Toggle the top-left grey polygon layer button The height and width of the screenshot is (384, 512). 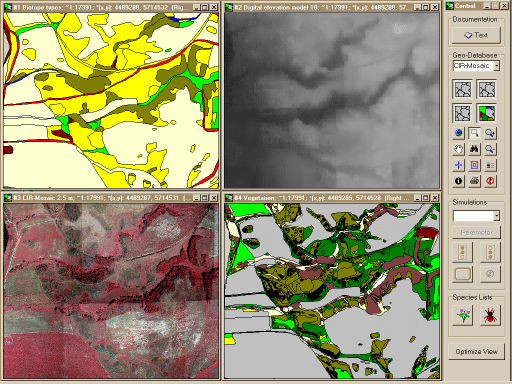(x=463, y=89)
